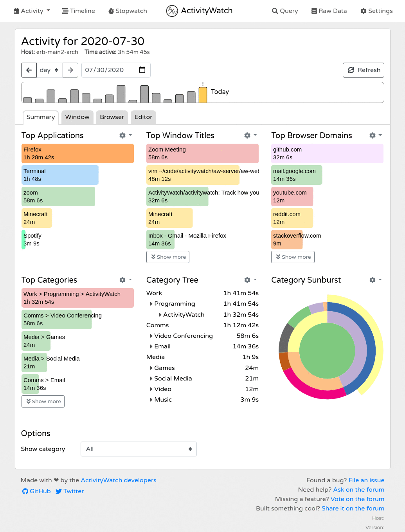
Task: Open the Top Applications options gear
Action: tap(122, 135)
